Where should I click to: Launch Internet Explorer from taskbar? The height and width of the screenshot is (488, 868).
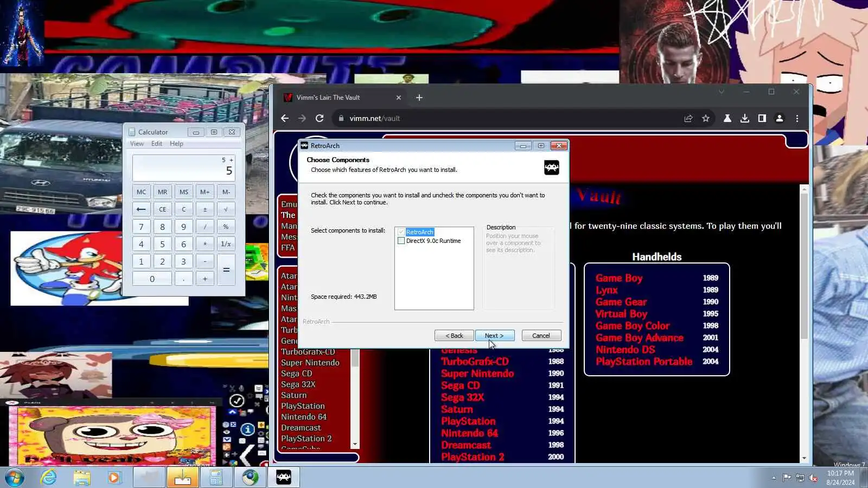(x=49, y=477)
